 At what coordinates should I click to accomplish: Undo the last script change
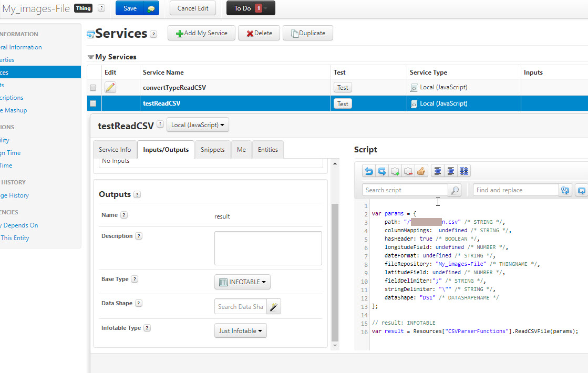point(368,170)
